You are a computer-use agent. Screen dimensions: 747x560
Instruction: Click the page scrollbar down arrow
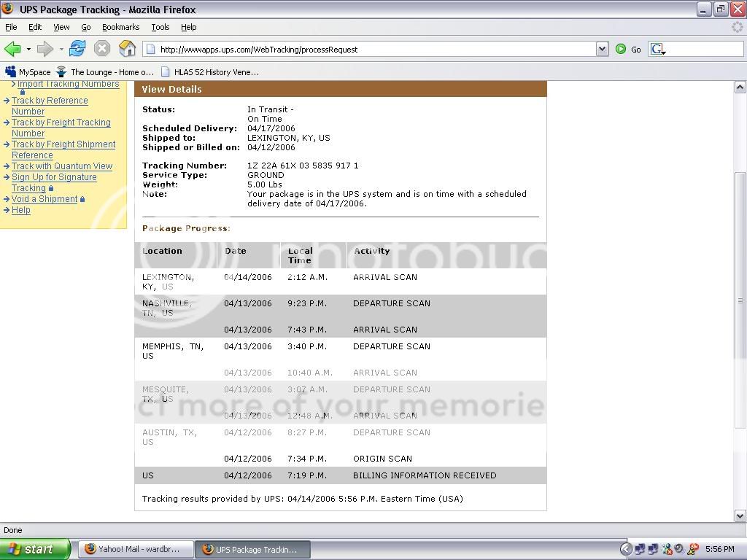click(740, 516)
